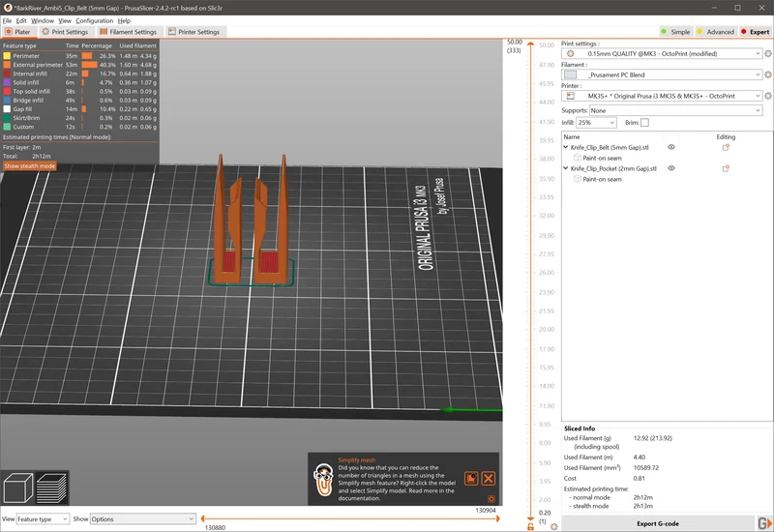Open the View menu
Image resolution: width=774 pixels, height=532 pixels.
click(65, 20)
